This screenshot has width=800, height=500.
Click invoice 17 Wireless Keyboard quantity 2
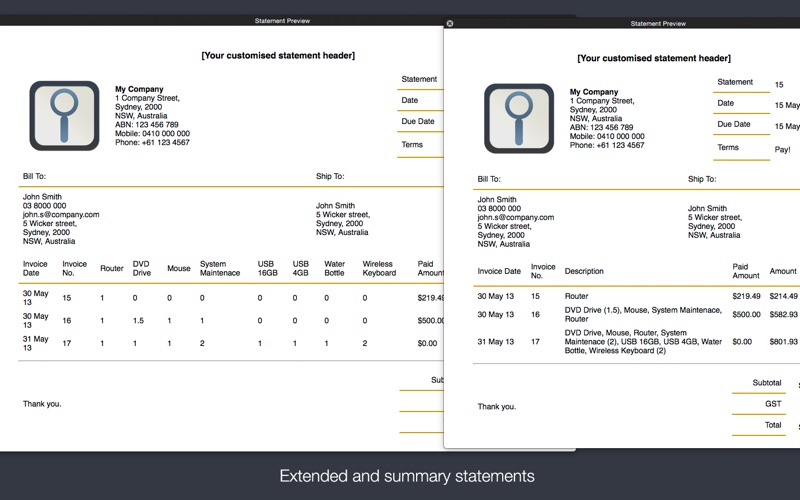[x=365, y=343]
